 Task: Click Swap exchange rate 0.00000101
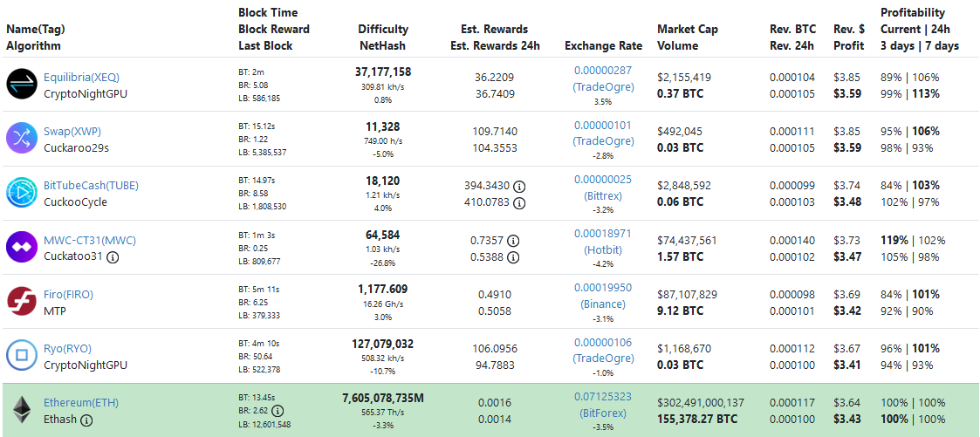point(603,125)
